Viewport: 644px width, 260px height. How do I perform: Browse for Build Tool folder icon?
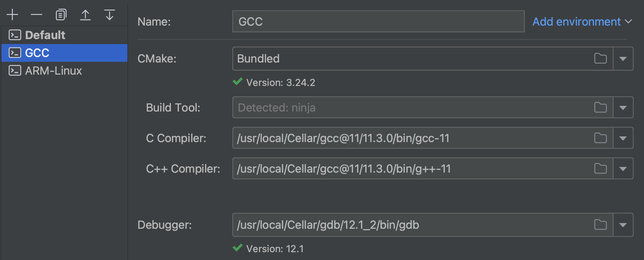600,108
